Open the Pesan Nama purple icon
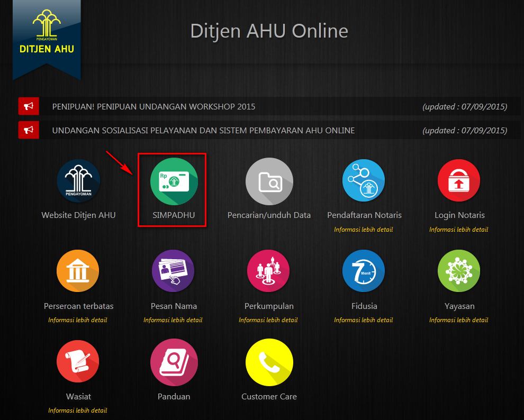The width and height of the screenshot is (524, 420). (174, 272)
